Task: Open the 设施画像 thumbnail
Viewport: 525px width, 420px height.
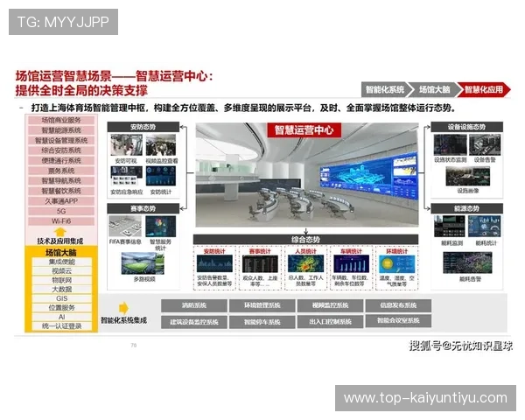Action: pyautogui.click(x=468, y=176)
